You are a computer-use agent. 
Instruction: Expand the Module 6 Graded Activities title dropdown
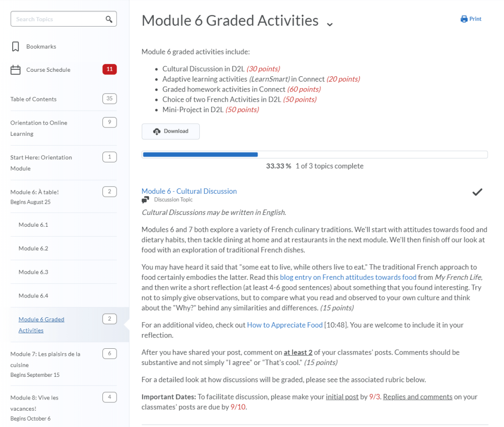(x=330, y=24)
